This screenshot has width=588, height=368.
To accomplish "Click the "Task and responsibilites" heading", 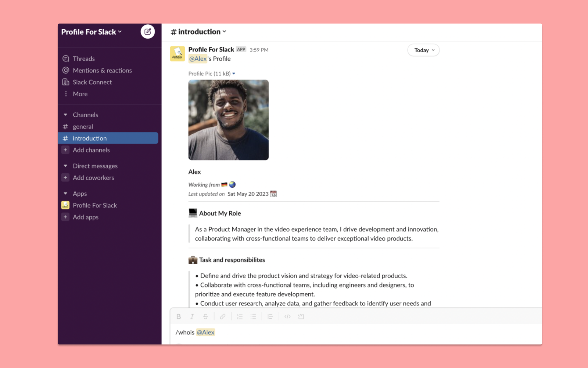I will 232,260.
